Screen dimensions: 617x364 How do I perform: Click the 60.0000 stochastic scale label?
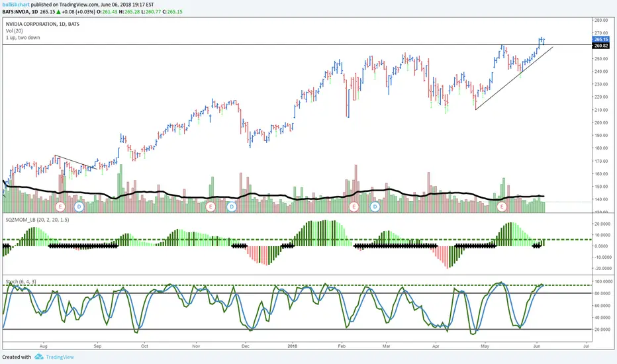pos(603,305)
